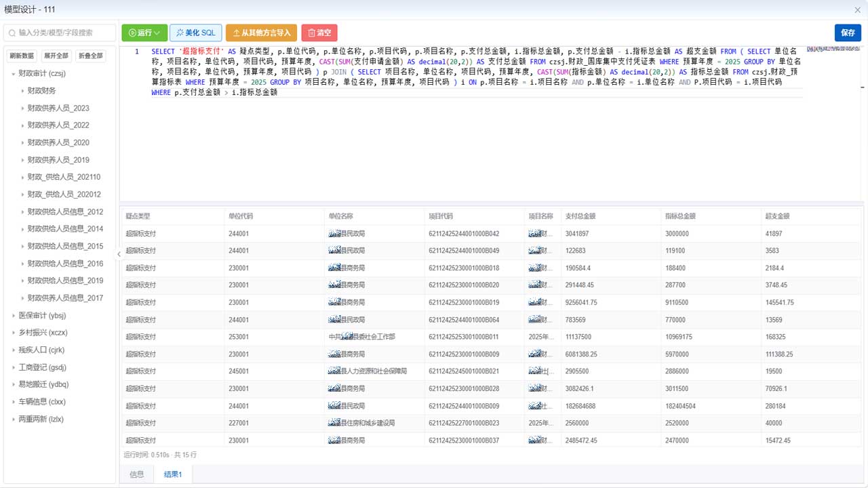This screenshot has height=488, width=868.
Task: Switch to the 信息 tab
Action: click(136, 474)
